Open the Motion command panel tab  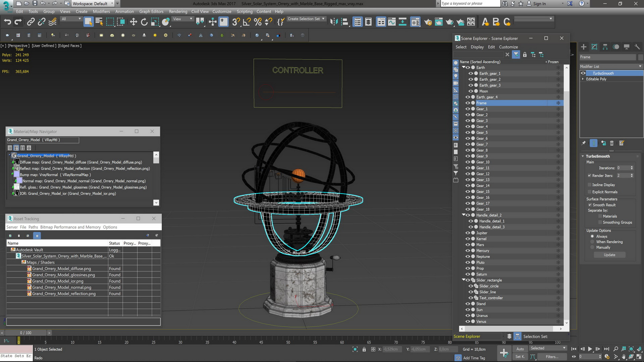(x=616, y=47)
